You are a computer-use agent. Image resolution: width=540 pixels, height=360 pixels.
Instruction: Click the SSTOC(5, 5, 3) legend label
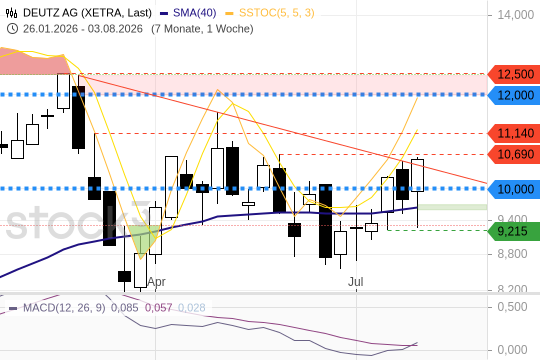(277, 13)
